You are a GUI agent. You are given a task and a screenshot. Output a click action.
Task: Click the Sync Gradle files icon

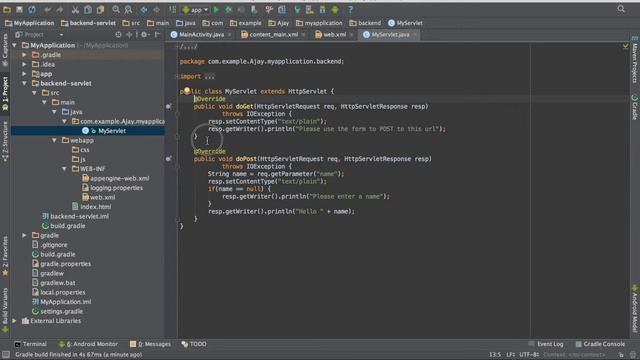(297, 9)
